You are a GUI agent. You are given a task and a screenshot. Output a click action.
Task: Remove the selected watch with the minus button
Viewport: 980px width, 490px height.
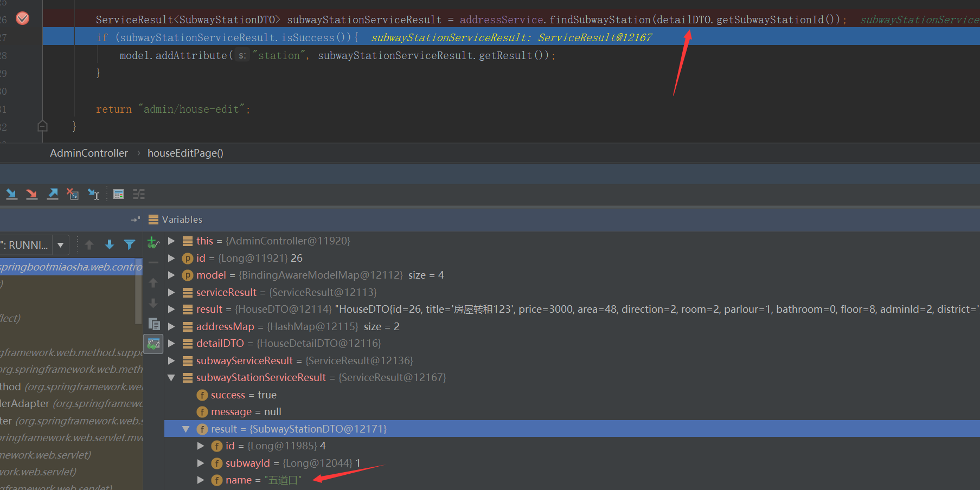(x=153, y=262)
